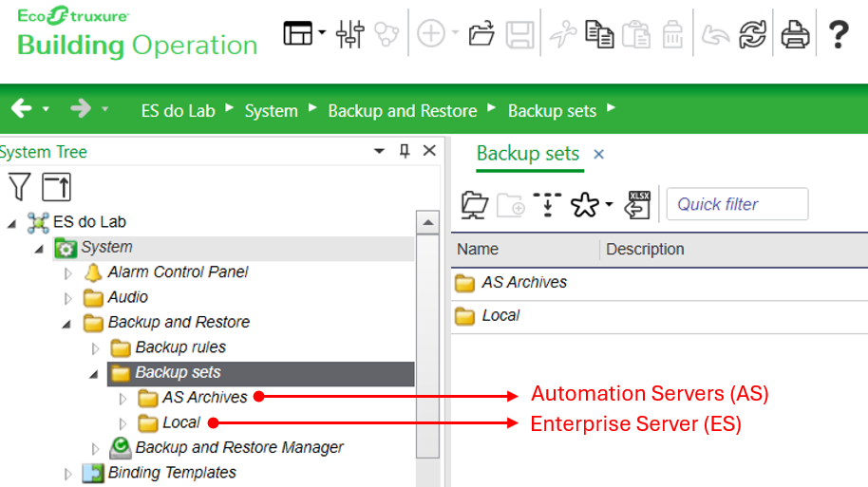Open System Tree pane options dropdown
Viewport: 868px width, 487px height.
coord(379,151)
